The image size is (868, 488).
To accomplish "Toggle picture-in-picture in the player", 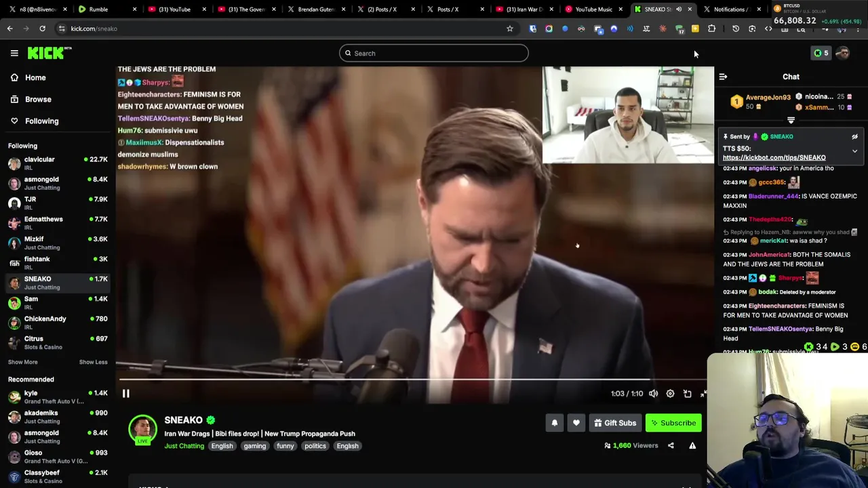I will [687, 394].
